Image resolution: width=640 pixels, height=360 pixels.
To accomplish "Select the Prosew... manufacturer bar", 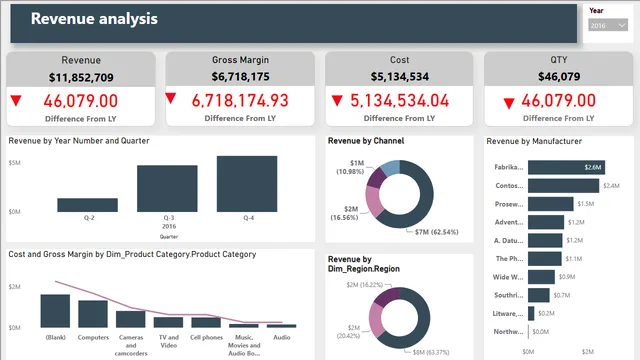I will point(551,204).
